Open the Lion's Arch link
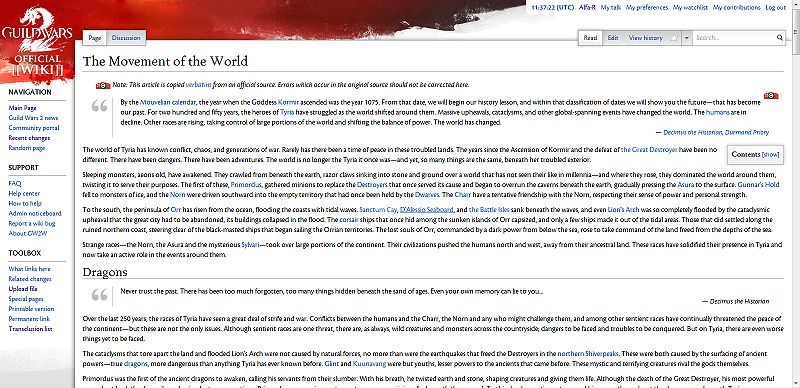Screen dimensions: 800x388 (x=623, y=209)
